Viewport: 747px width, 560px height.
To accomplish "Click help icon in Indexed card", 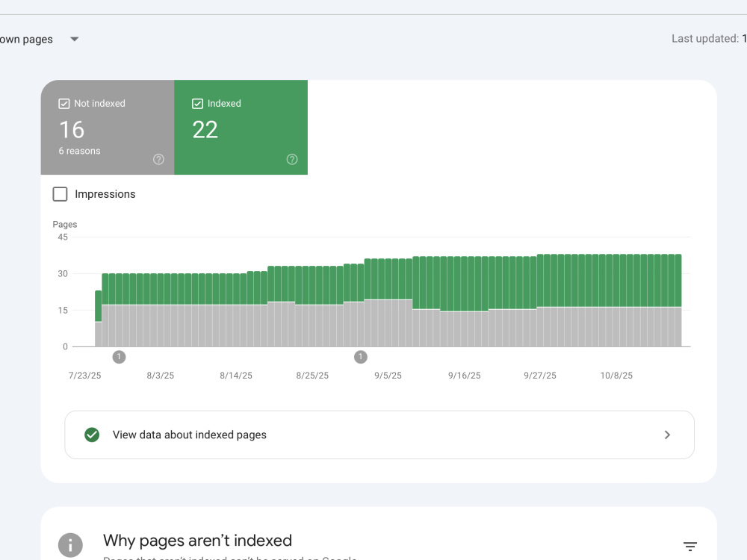I will pyautogui.click(x=292, y=160).
